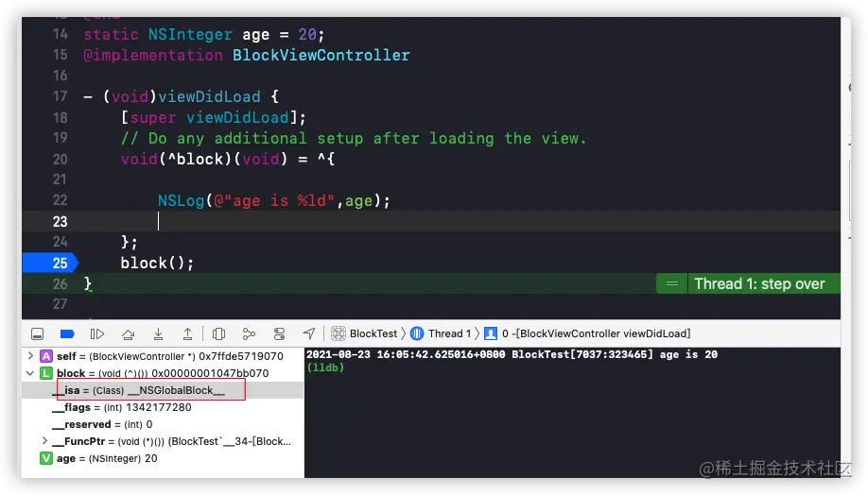The width and height of the screenshot is (868, 495).
Task: Expand the self variable row
Action: coord(30,356)
